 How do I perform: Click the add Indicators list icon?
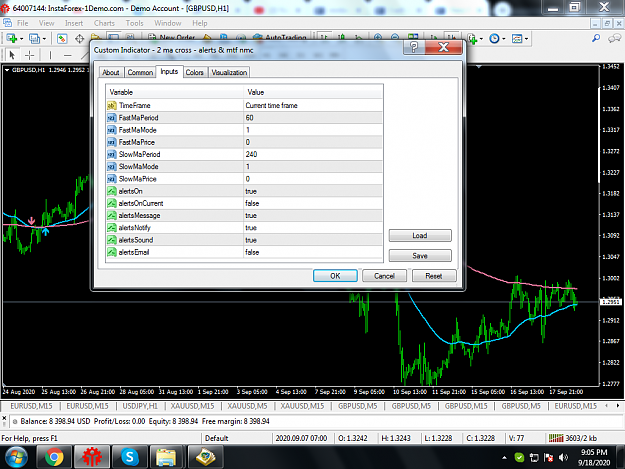[472, 39]
